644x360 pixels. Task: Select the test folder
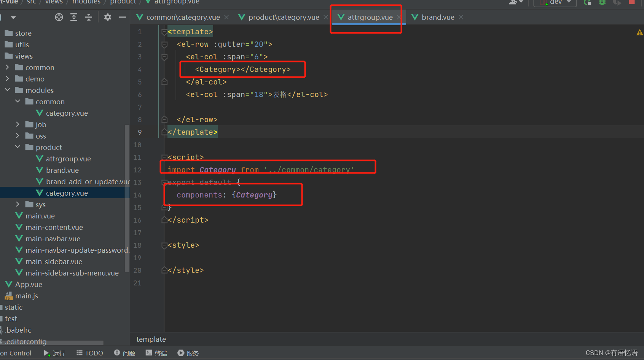point(10,319)
